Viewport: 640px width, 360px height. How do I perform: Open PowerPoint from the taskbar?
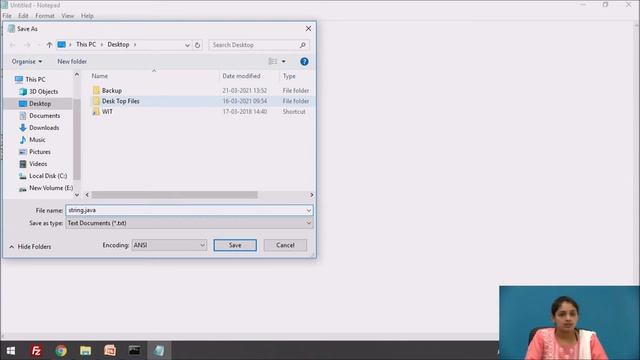[x=110, y=351]
